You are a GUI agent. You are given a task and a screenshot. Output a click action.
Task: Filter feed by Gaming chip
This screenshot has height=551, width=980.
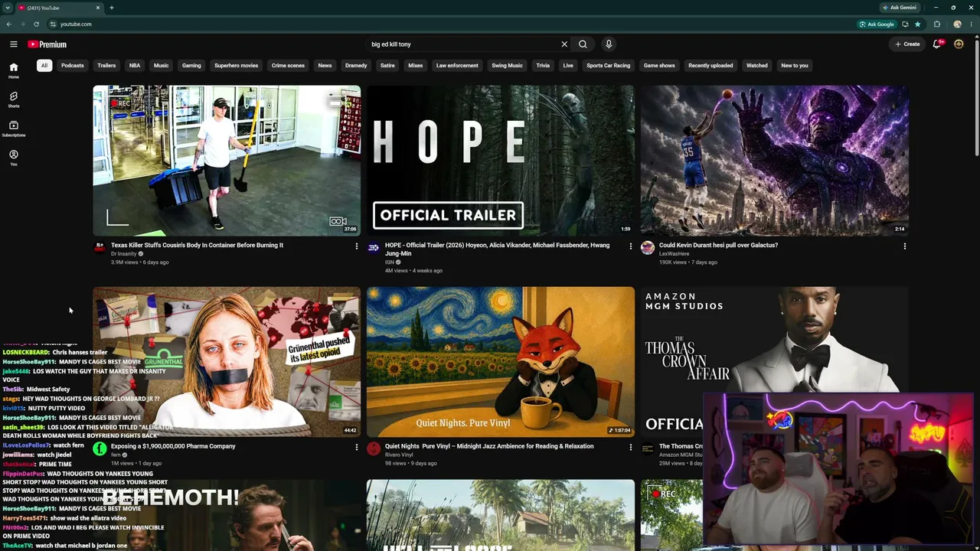(191, 66)
